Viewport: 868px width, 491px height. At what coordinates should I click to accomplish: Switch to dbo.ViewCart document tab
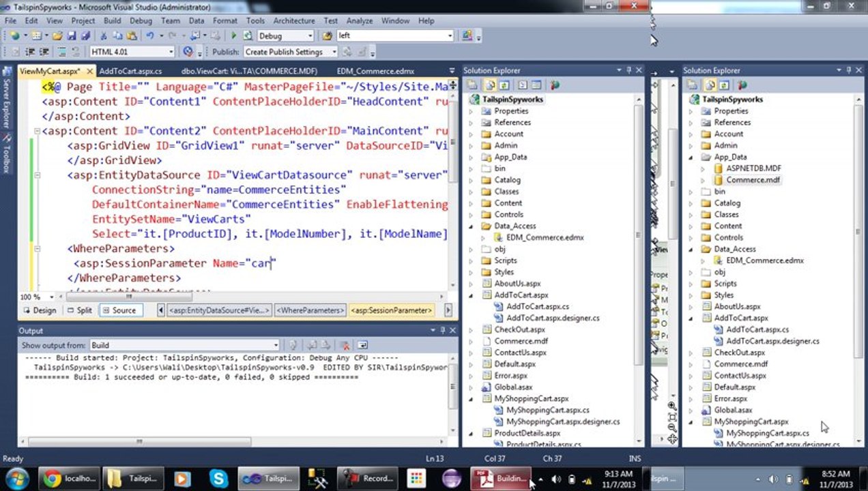click(x=249, y=70)
